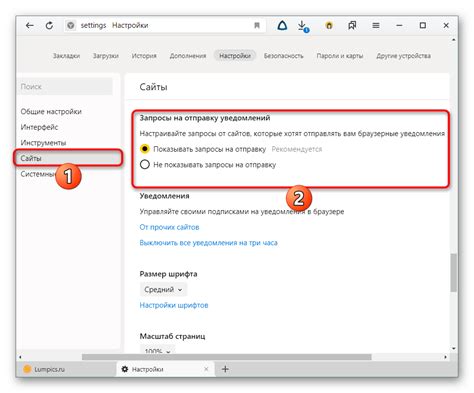The image size is (474, 393).
Task: Select Не показывать запросы на отправку radio
Action: [145, 164]
